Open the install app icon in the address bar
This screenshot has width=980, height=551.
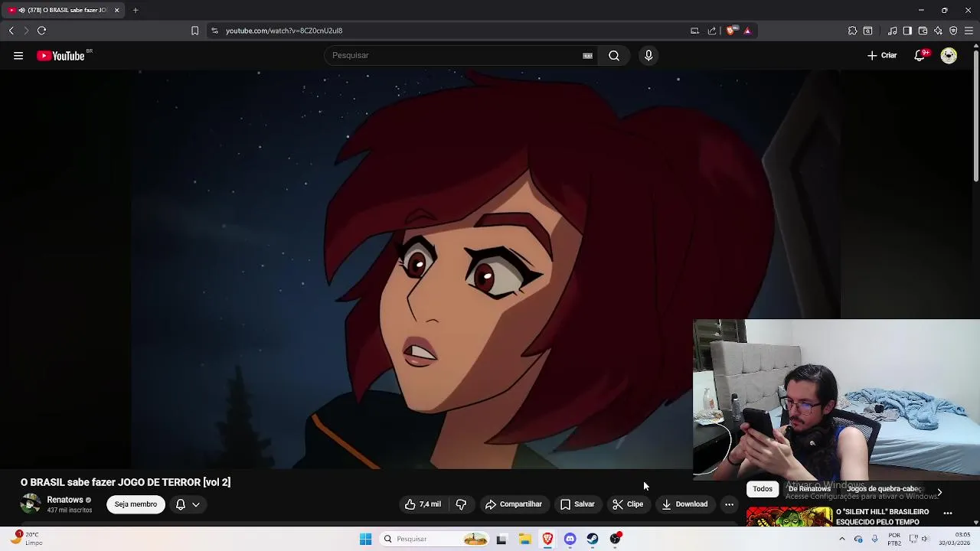coord(694,31)
